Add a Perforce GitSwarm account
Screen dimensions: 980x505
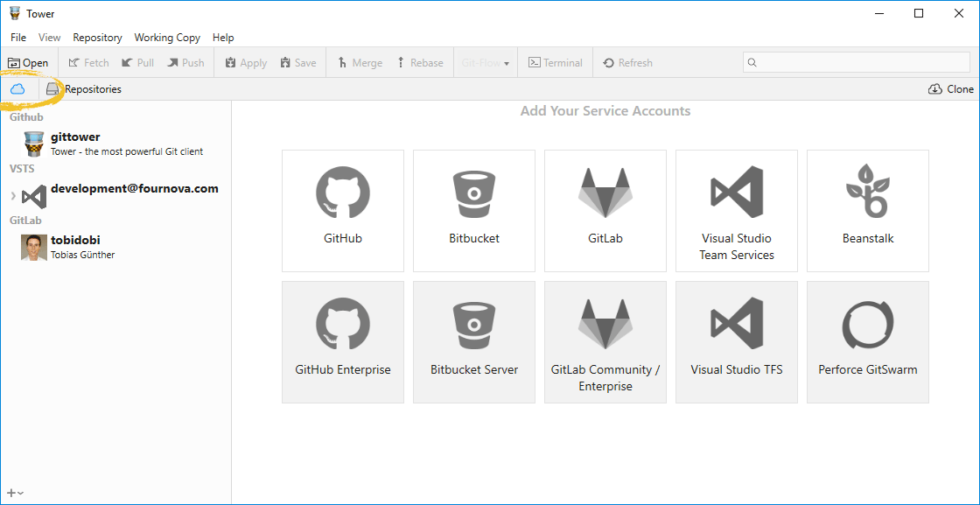867,341
